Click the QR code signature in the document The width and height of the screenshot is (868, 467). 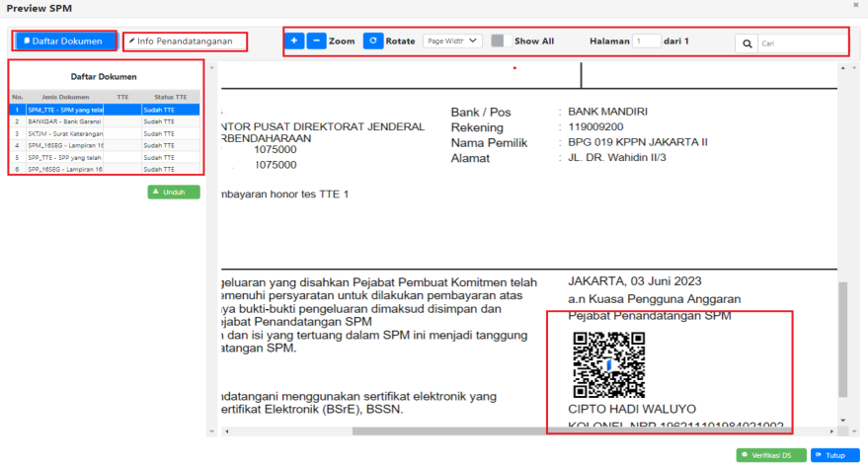tap(609, 364)
